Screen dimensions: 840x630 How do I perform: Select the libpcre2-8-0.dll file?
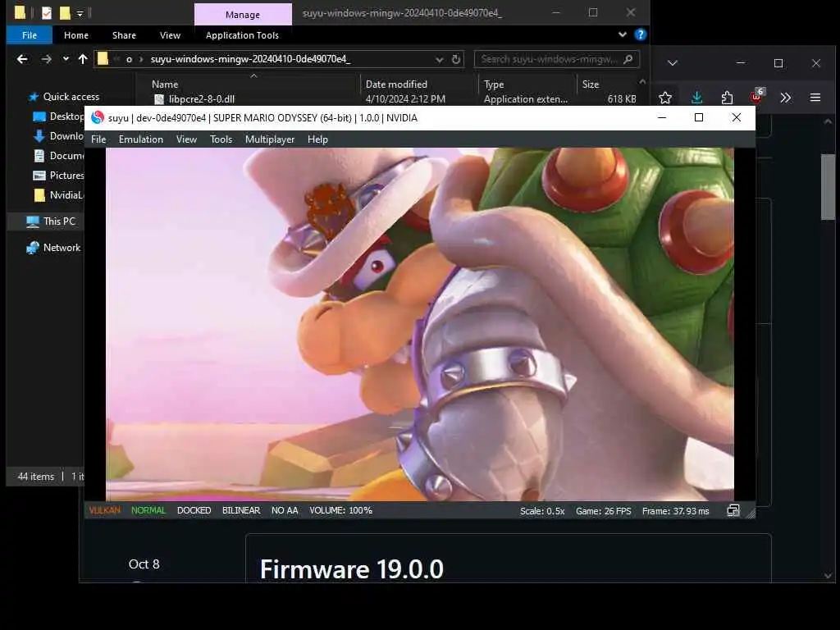202,99
